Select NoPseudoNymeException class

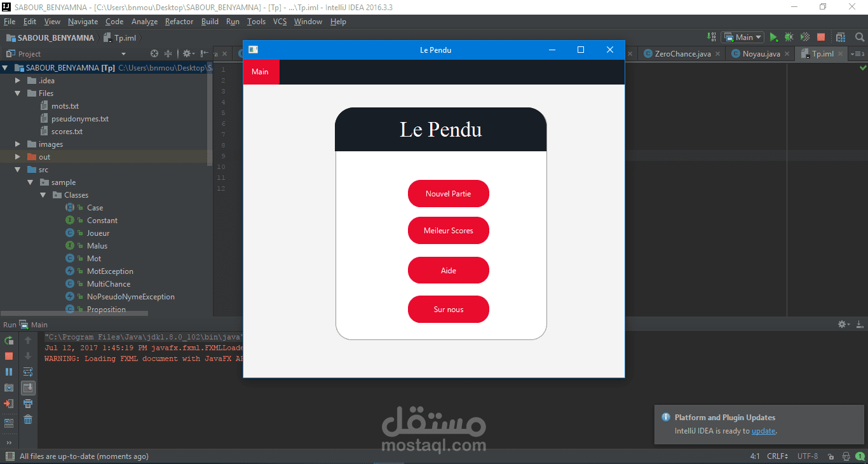click(x=130, y=297)
